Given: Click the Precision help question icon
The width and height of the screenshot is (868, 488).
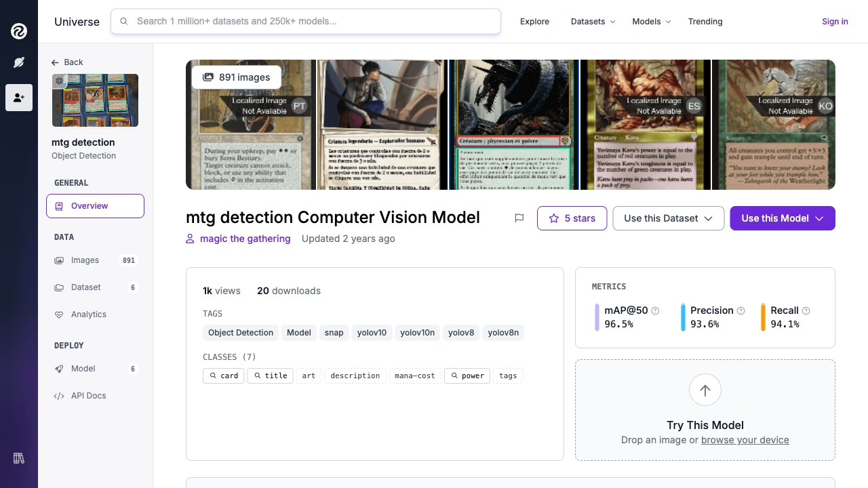Looking at the screenshot, I should point(741,310).
